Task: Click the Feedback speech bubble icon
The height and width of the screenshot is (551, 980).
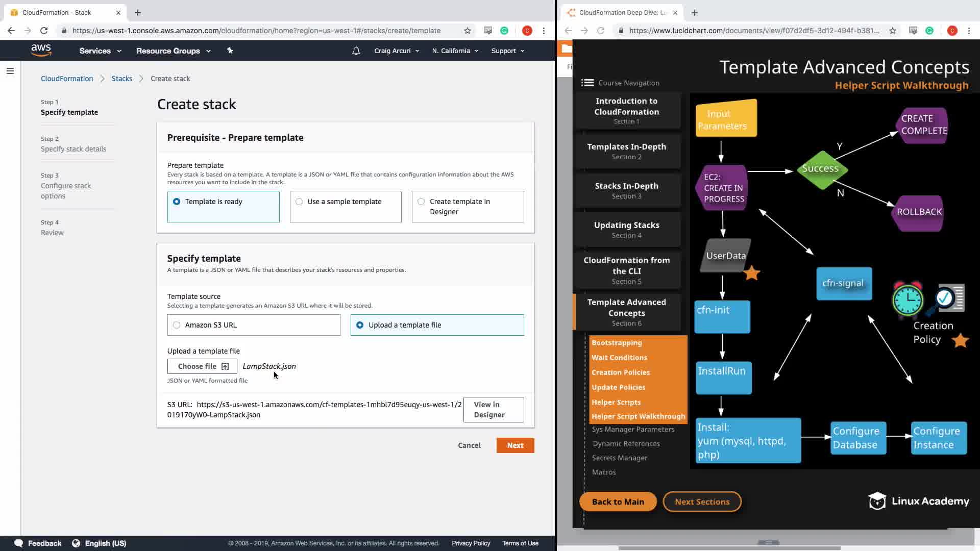Action: click(x=19, y=543)
